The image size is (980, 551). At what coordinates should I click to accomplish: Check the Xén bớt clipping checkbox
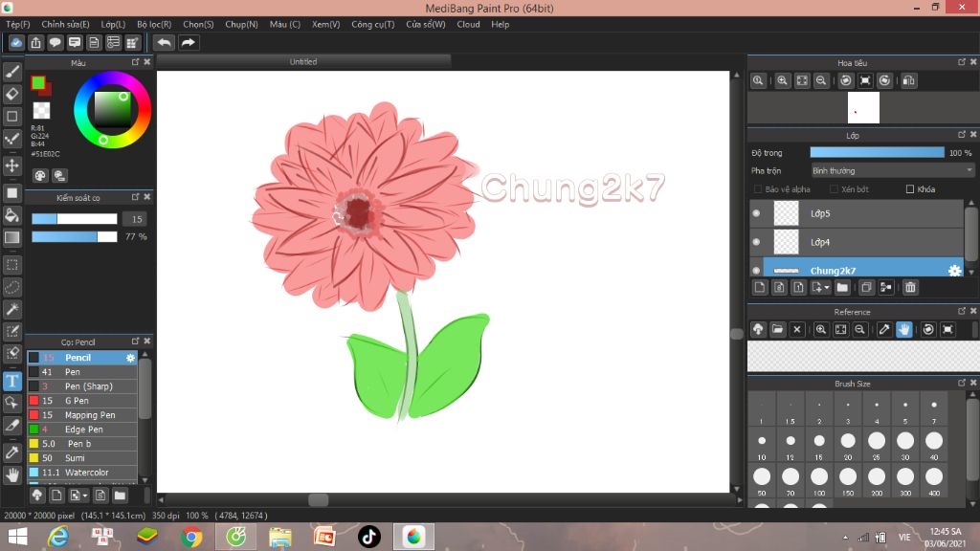(x=834, y=189)
